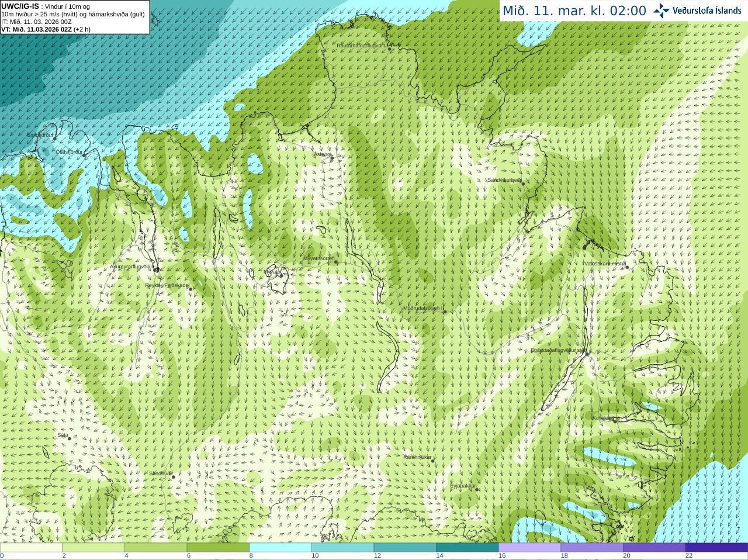Click the 'Sandbúðir' label

coord(160,473)
